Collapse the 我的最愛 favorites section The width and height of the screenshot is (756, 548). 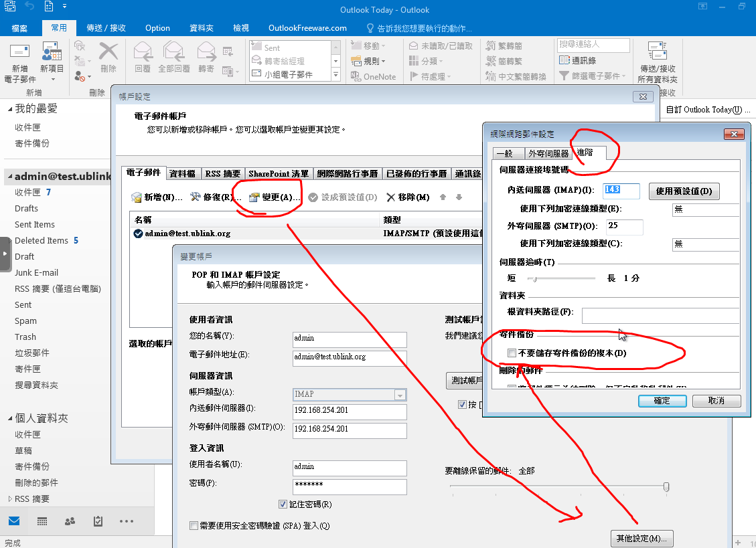tap(9, 108)
